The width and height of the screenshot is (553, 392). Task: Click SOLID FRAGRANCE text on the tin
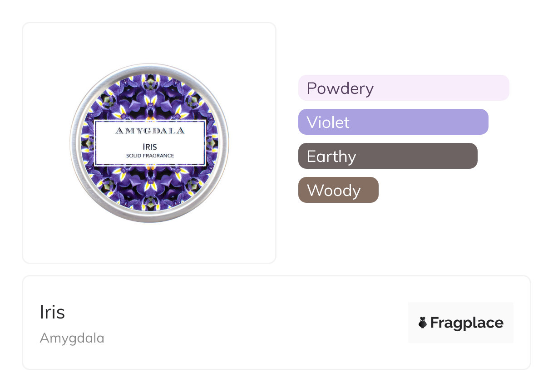point(150,156)
